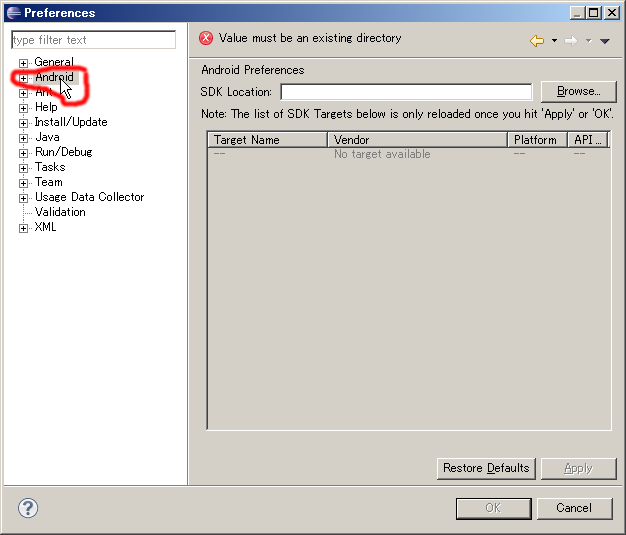The image size is (626, 535).
Task: Open the preferences page view menu triangle
Action: click(604, 41)
